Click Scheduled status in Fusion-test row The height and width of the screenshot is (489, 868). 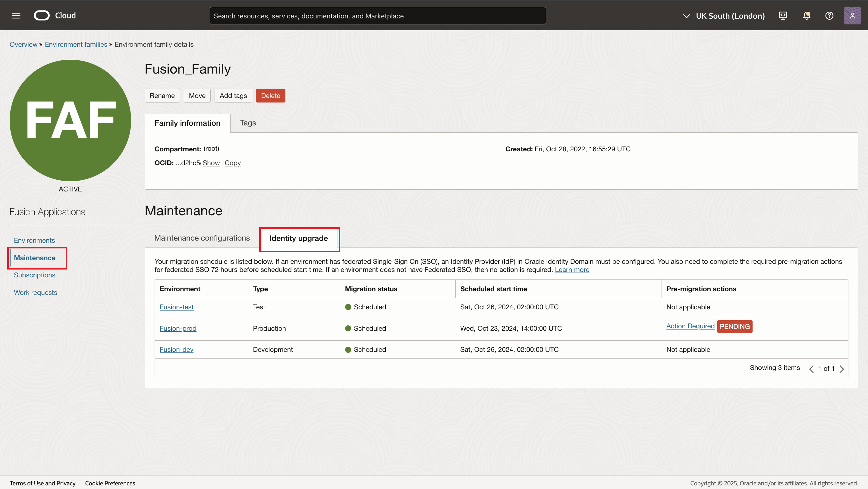366,307
